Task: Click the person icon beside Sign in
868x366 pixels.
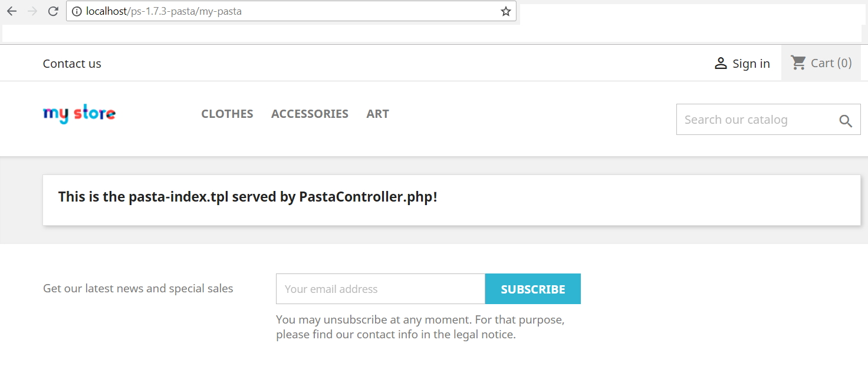Action: click(721, 64)
